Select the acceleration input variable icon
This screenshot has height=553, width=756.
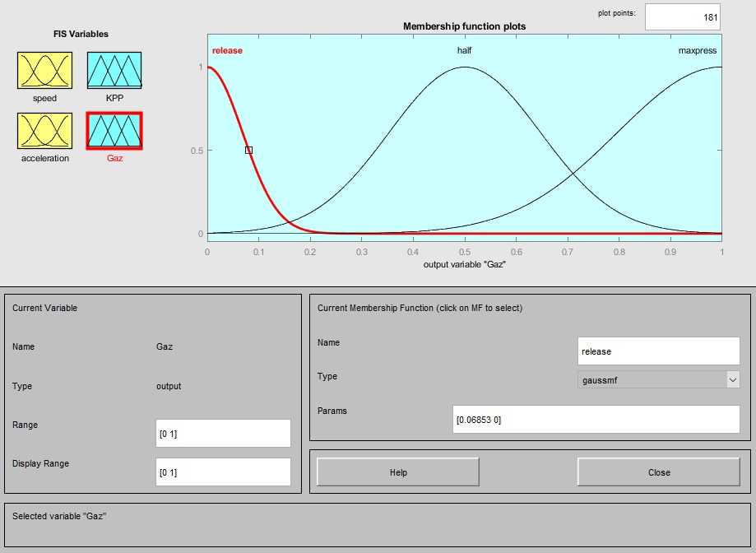45,131
